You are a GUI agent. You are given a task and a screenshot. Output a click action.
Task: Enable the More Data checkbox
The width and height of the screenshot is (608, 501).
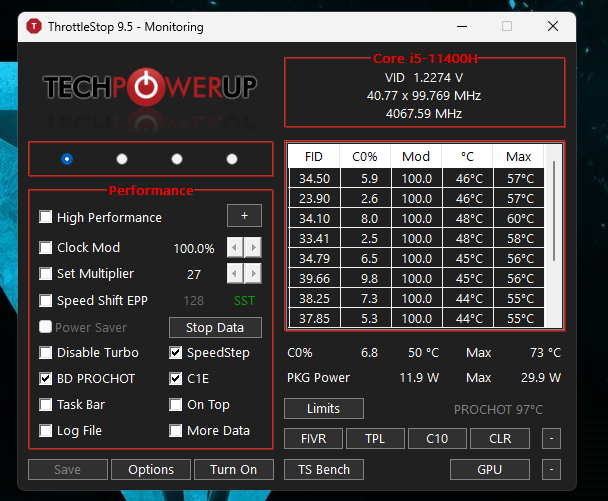tap(175, 430)
